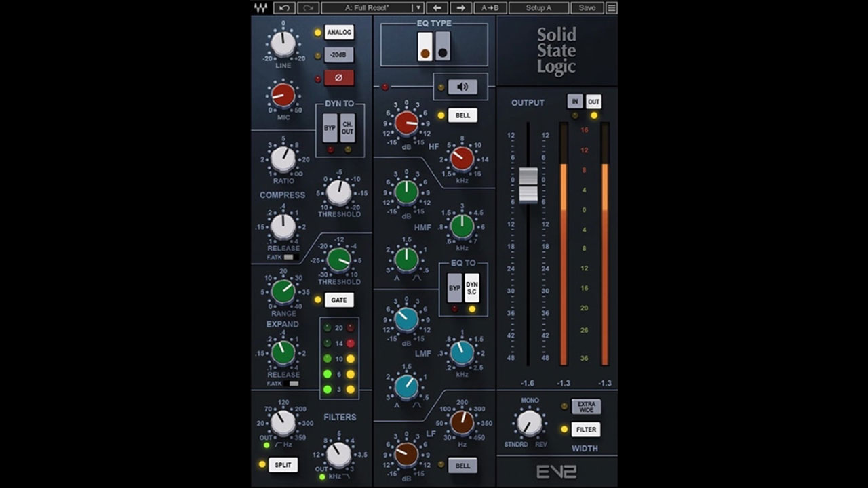This screenshot has width=868, height=488.
Task: Click the green gate THRESHOLD knob
Action: coord(339,260)
